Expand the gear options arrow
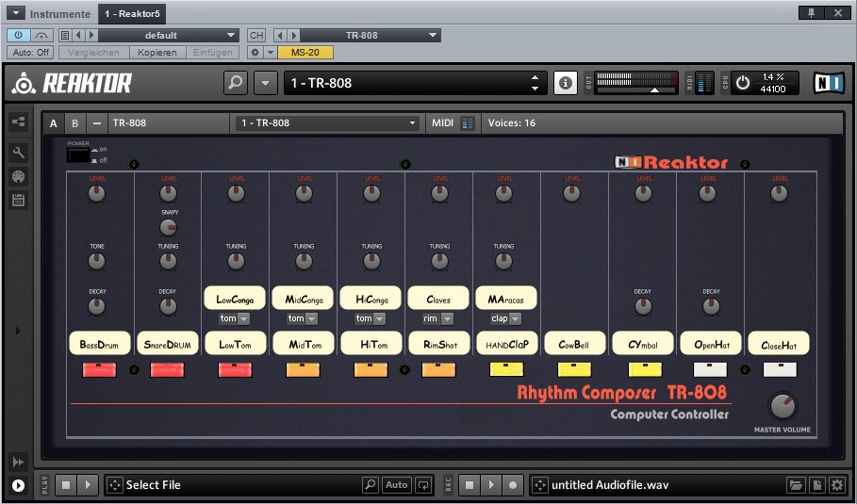Screen dimensions: 857x504 271,53
